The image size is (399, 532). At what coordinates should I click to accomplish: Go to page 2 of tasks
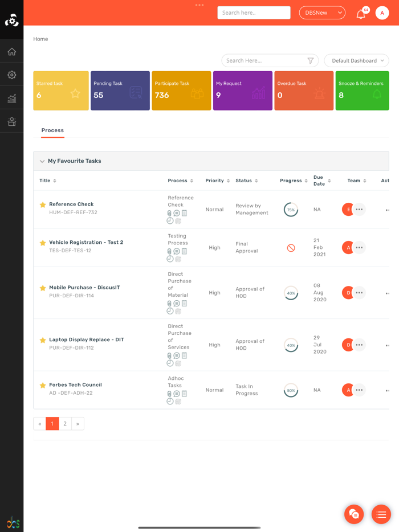(65, 423)
